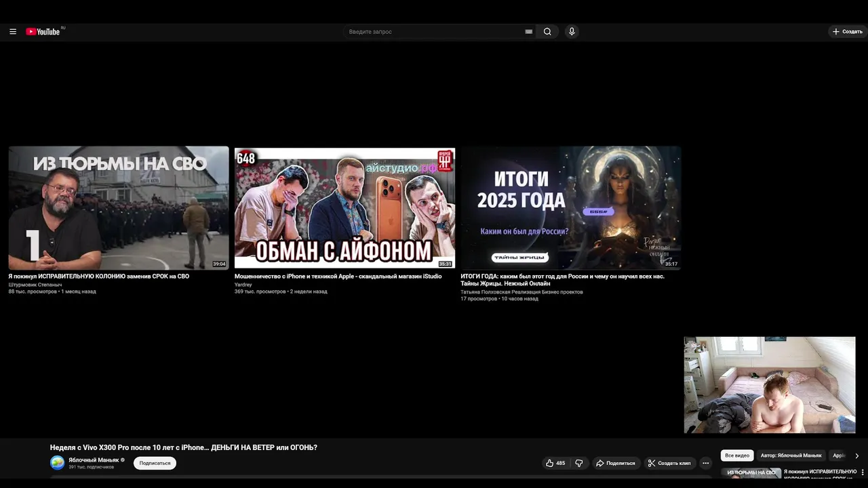Image resolution: width=868 pixels, height=488 pixels.
Task: Open title 'Я покинул ИСПРАВИТЕЛЬНУЮ КОЛОНИЮ заменив СРОК на СВО'
Action: [98, 277]
